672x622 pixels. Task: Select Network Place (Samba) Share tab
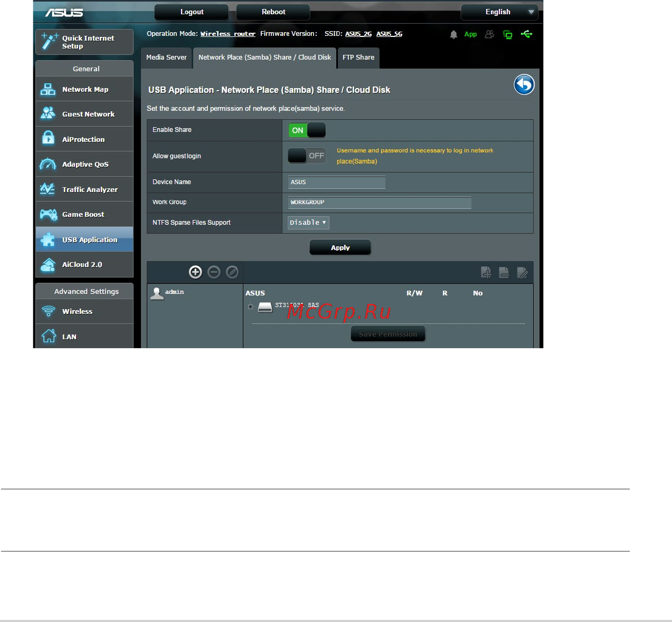(x=264, y=58)
